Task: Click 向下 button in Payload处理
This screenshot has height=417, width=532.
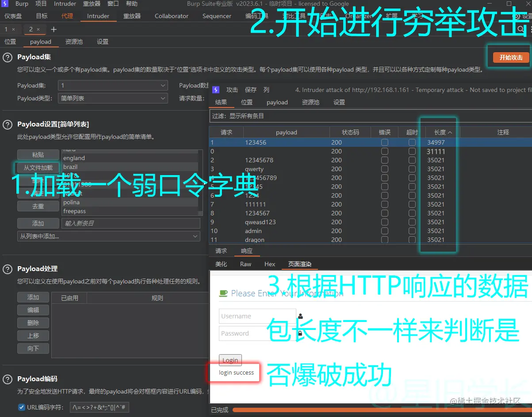Action: [33, 348]
